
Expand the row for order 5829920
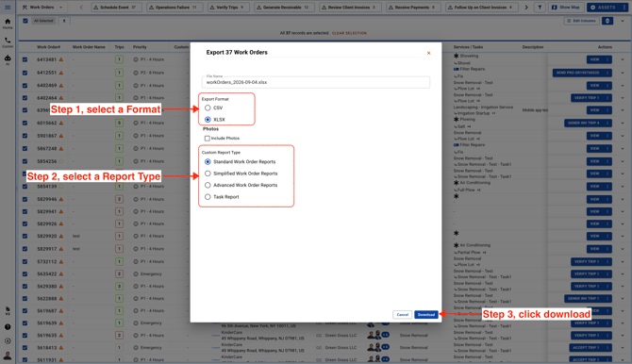623,236
